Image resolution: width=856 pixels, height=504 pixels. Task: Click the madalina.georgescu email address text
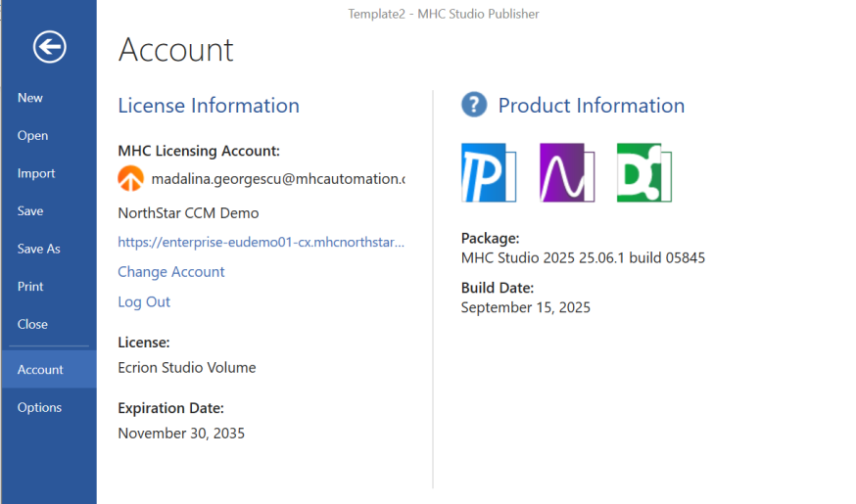point(278,179)
